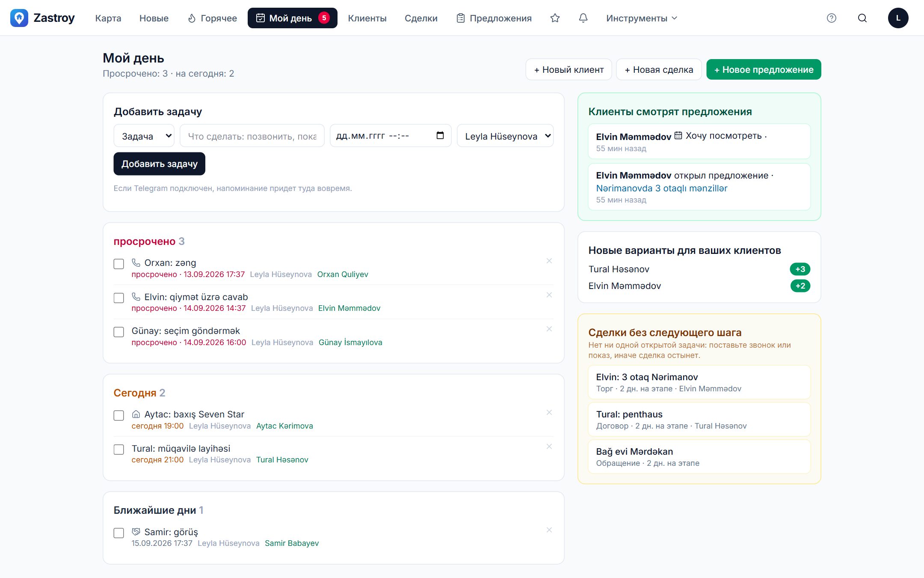Open the Leyla Hüseynova assignee dropdown
924x578 pixels.
pyautogui.click(x=505, y=136)
